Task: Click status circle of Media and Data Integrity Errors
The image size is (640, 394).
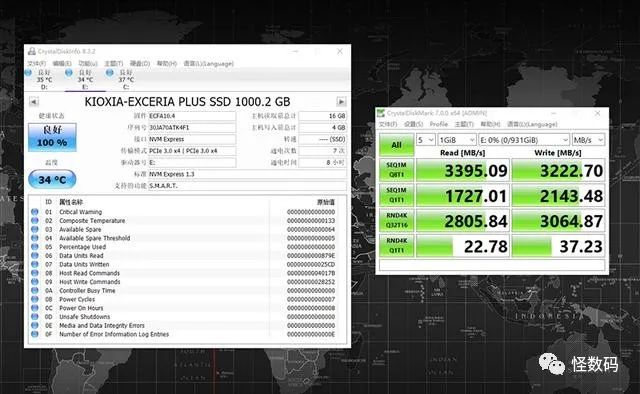Action: click(x=35, y=326)
